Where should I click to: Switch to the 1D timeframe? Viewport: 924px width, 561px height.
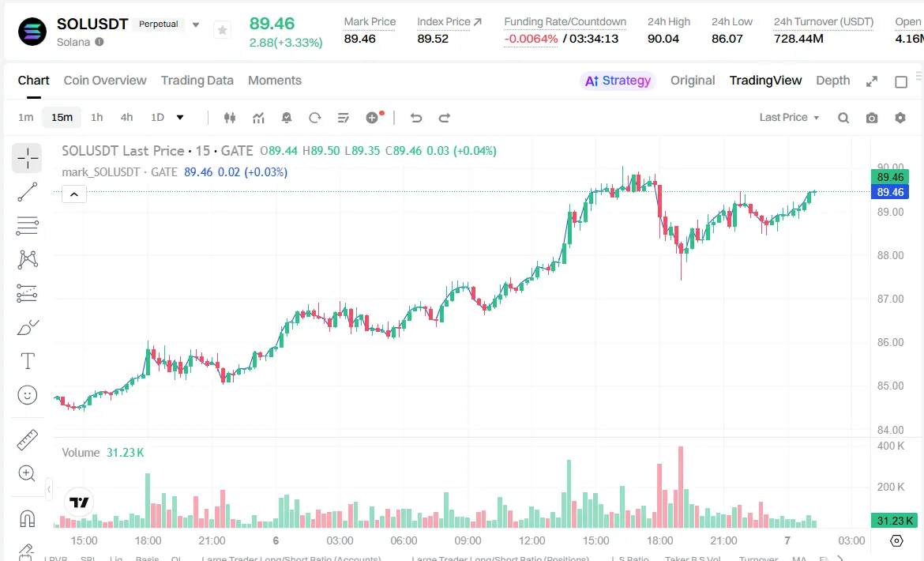(157, 117)
